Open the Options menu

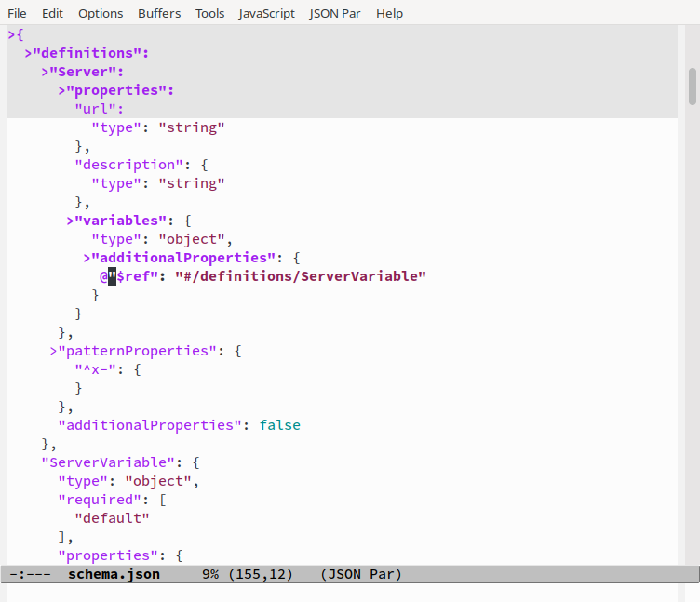[x=101, y=13]
